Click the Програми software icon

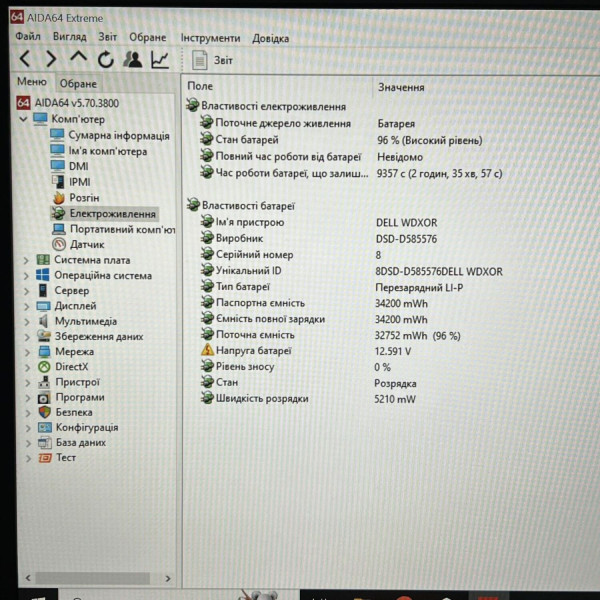[x=44, y=398]
